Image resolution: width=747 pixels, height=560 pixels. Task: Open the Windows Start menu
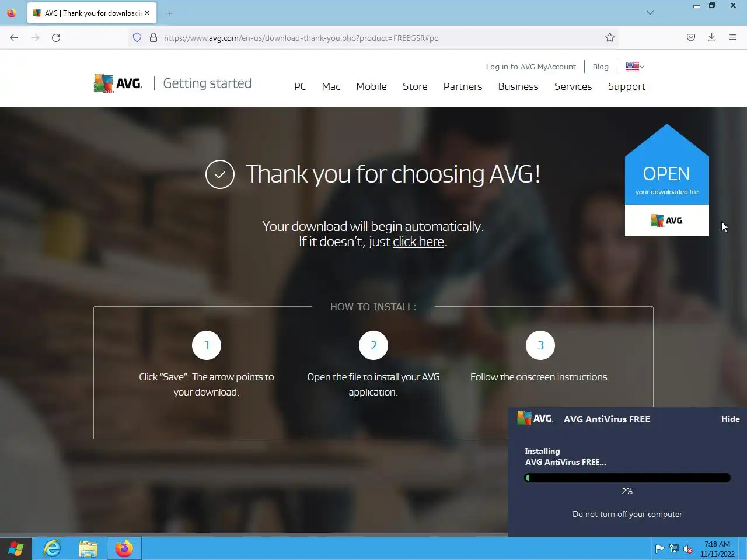pos(16,548)
